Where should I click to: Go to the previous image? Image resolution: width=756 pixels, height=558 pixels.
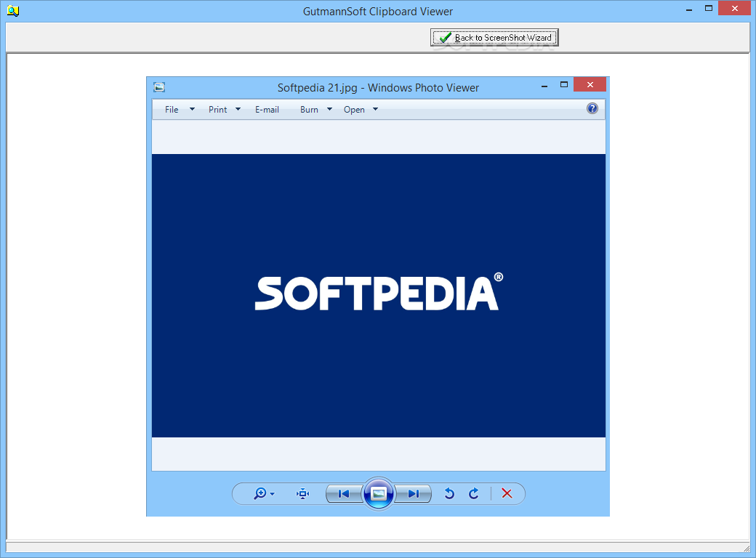(x=344, y=493)
